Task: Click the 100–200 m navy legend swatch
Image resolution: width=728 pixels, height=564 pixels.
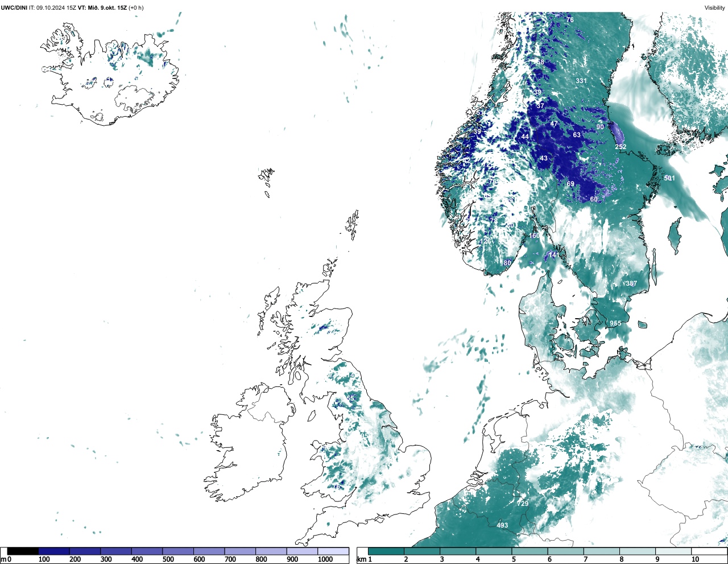Action: (x=54, y=551)
